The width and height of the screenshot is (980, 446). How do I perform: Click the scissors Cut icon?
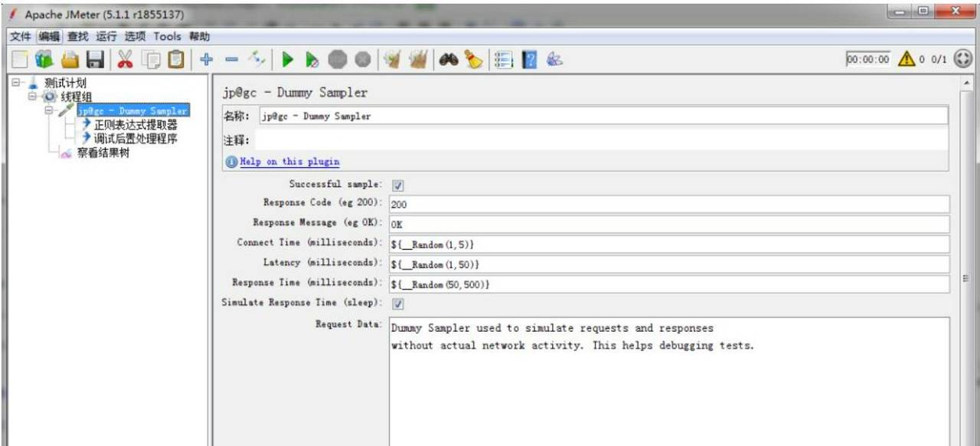coord(125,60)
